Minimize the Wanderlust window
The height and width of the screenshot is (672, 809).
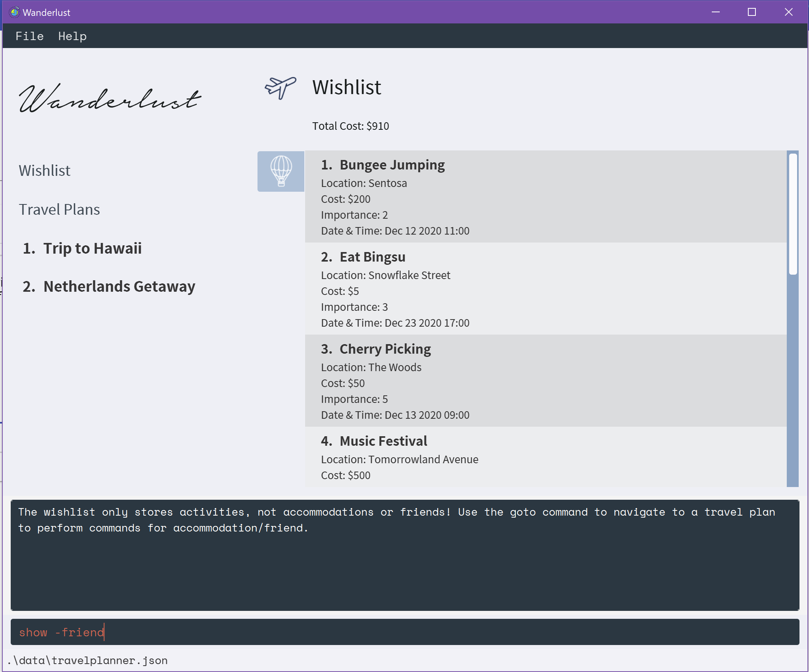(x=715, y=12)
